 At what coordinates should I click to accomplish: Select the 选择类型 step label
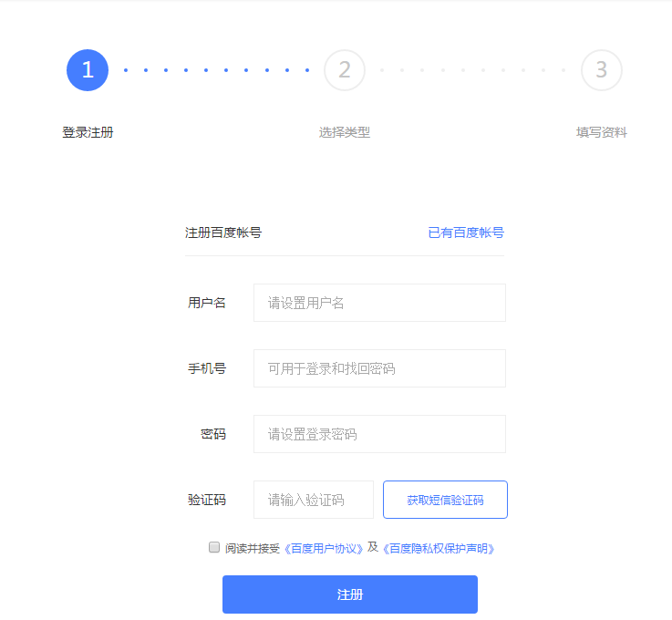pos(345,132)
